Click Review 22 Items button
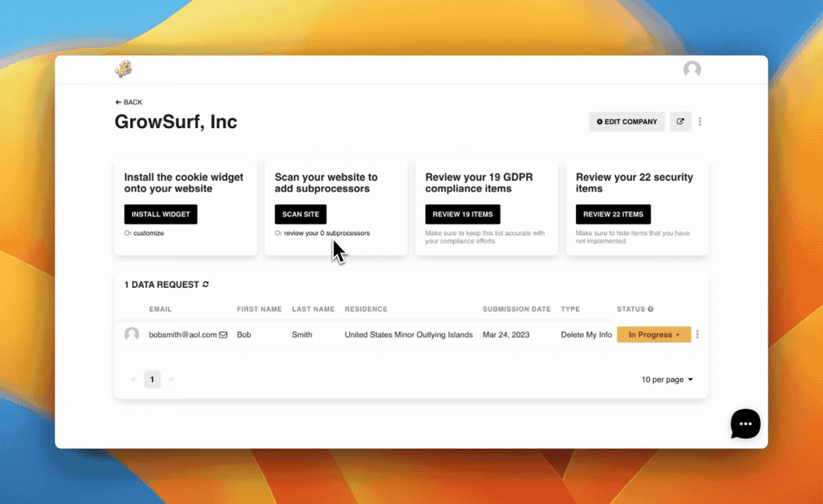This screenshot has height=504, width=823. 613,215
